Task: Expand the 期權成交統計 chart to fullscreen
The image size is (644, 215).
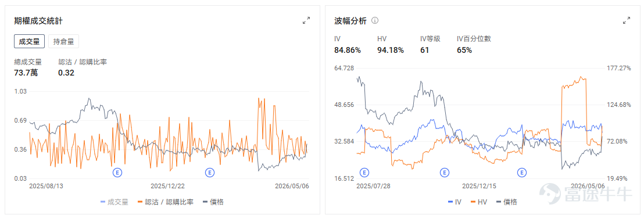Action: pyautogui.click(x=306, y=20)
